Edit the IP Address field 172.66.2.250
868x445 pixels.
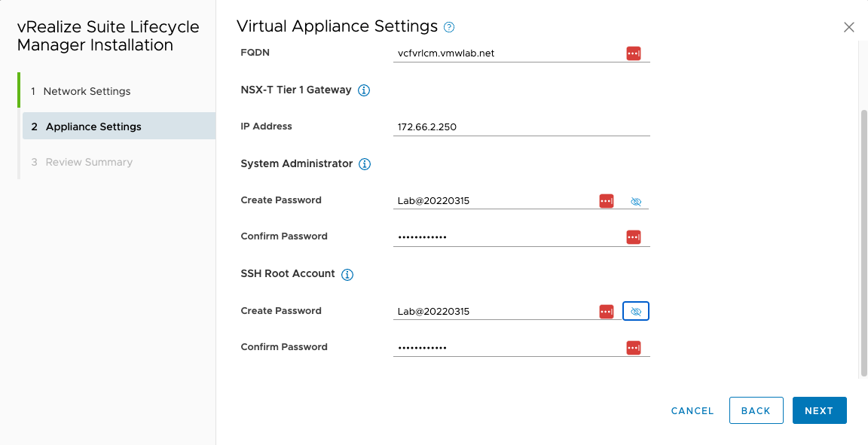[x=521, y=126]
